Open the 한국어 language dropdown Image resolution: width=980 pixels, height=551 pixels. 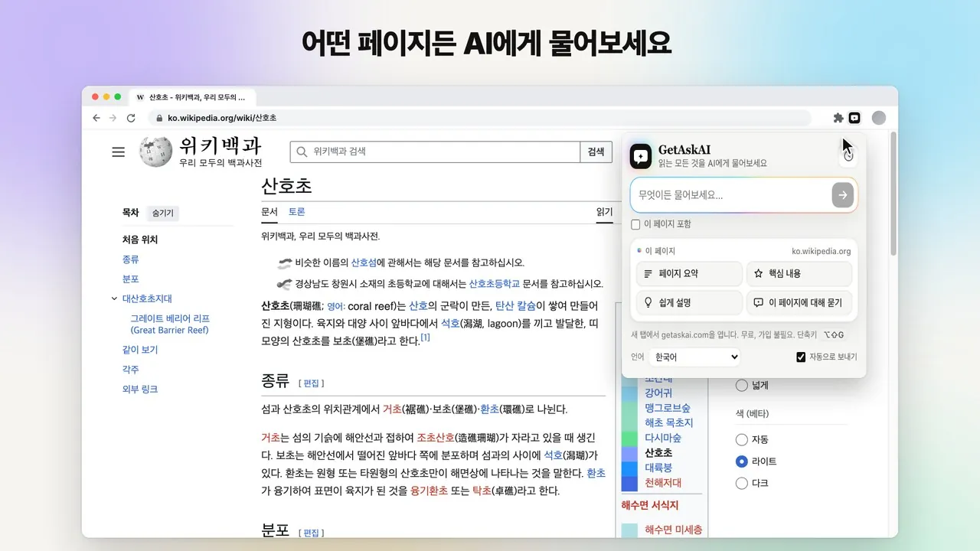pyautogui.click(x=694, y=357)
